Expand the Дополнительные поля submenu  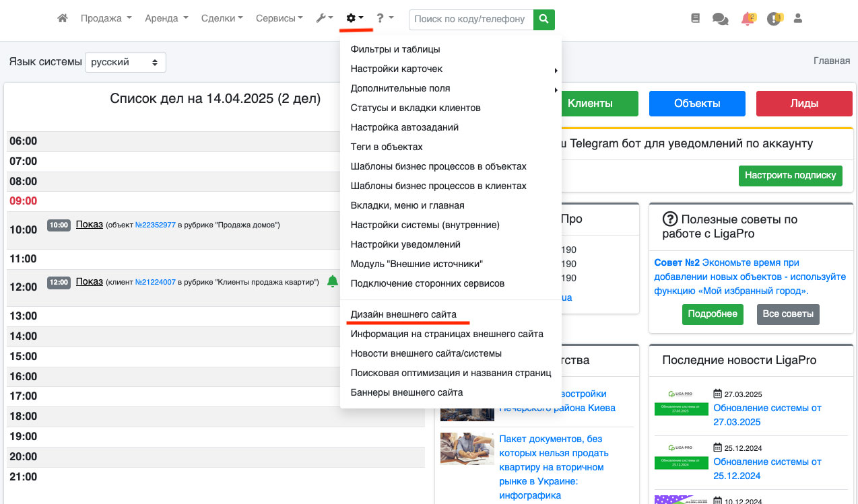coord(451,88)
